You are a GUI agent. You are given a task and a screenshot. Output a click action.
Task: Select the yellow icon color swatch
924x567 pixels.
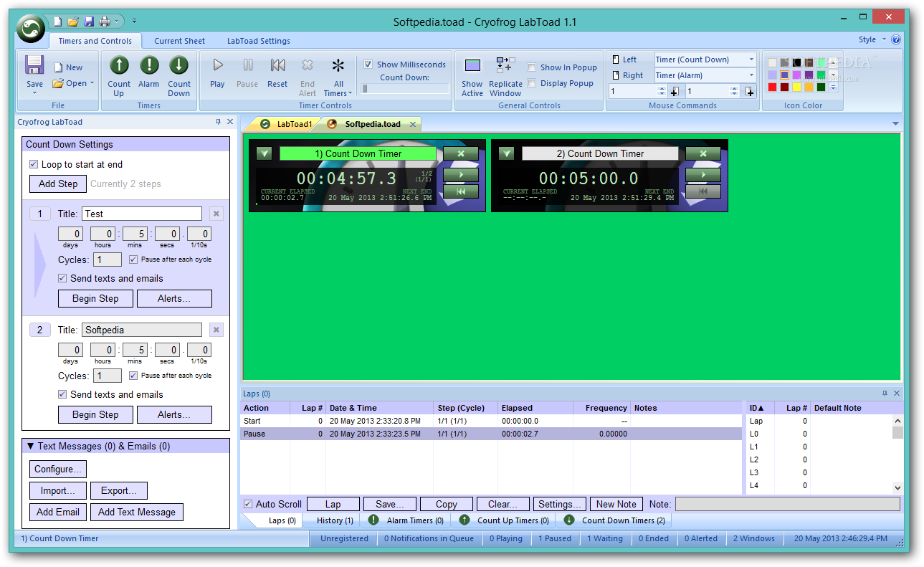[796, 87]
